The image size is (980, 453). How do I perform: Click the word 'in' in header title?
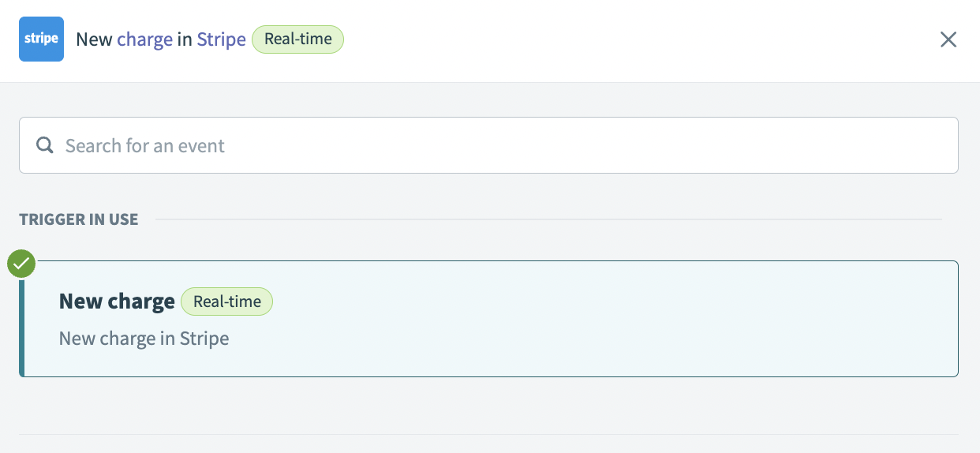point(185,39)
